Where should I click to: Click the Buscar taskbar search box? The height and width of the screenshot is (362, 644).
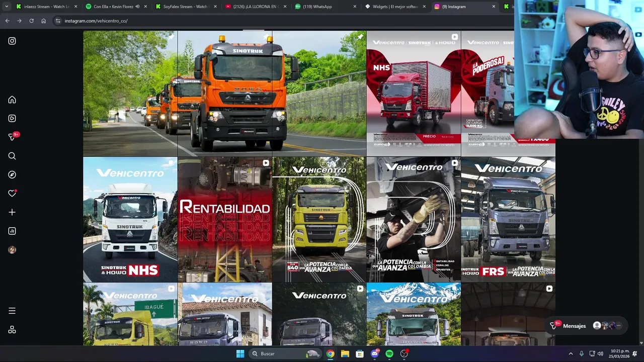click(x=285, y=353)
